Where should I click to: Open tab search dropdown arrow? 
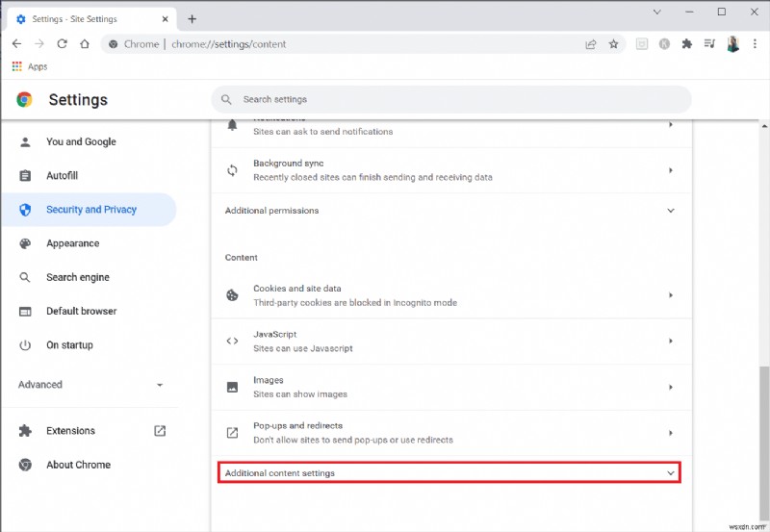656,12
